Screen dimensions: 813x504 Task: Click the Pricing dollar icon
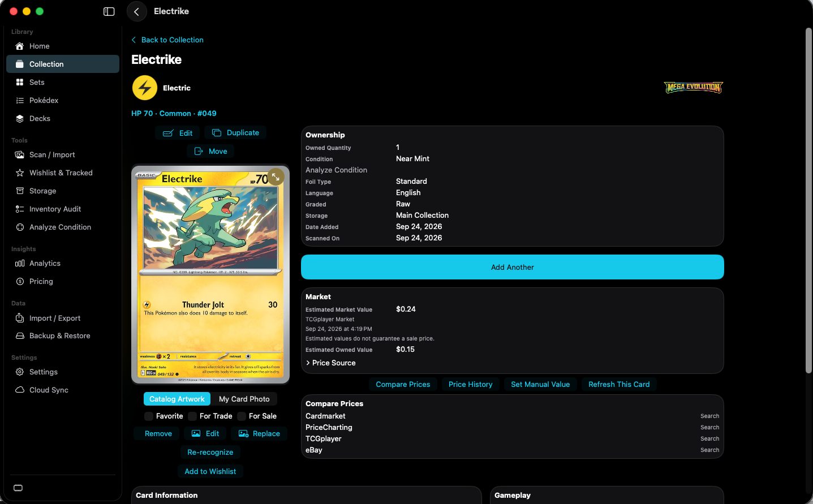[x=20, y=281]
